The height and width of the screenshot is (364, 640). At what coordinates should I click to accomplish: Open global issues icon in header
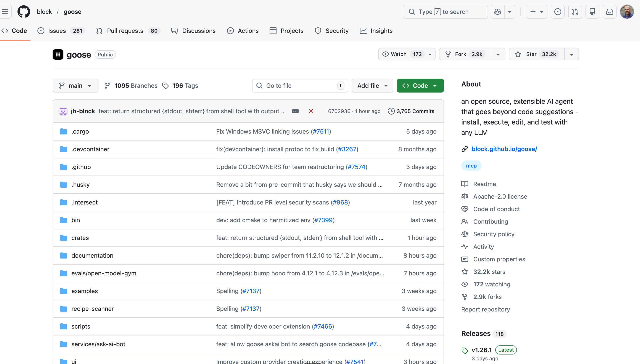click(x=557, y=12)
